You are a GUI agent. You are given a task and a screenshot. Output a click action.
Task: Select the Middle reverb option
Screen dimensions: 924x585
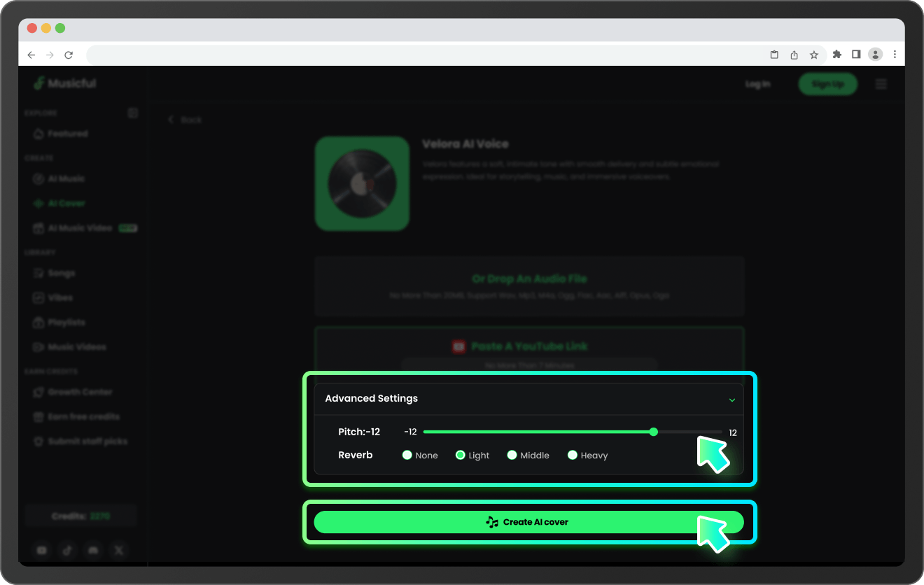click(512, 456)
